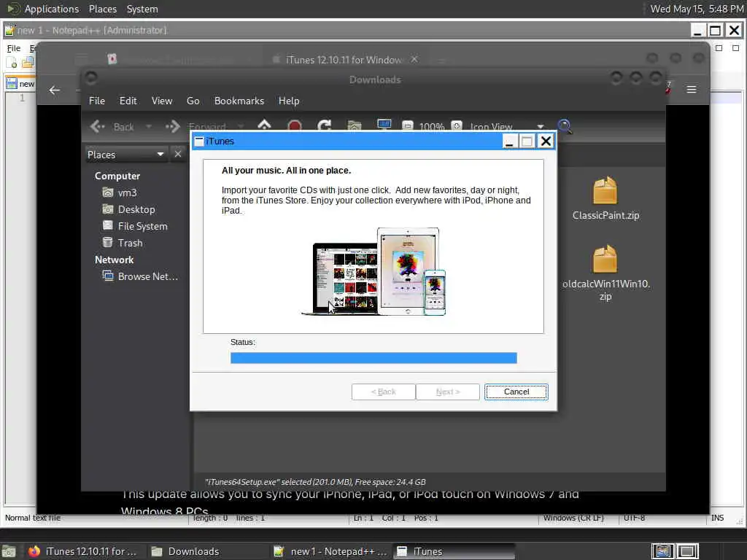Click the first workspace switcher icon
This screenshot has height=560, width=747.
663,551
